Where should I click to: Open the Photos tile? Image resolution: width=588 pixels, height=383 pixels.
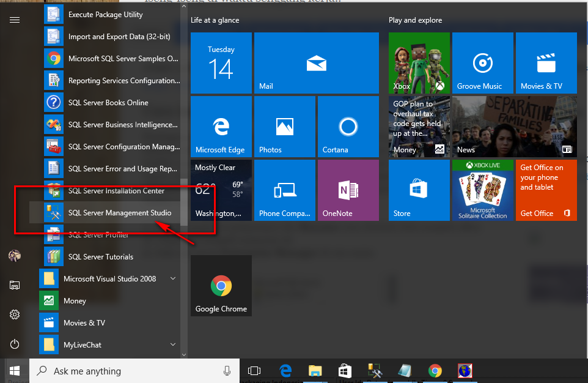(285, 127)
